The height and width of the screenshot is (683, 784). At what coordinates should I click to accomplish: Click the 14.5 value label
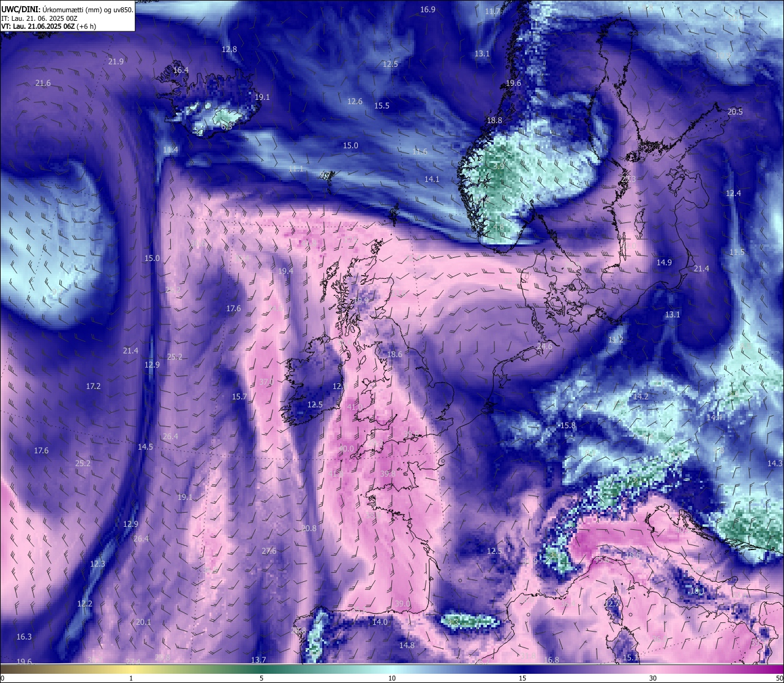pyautogui.click(x=145, y=447)
